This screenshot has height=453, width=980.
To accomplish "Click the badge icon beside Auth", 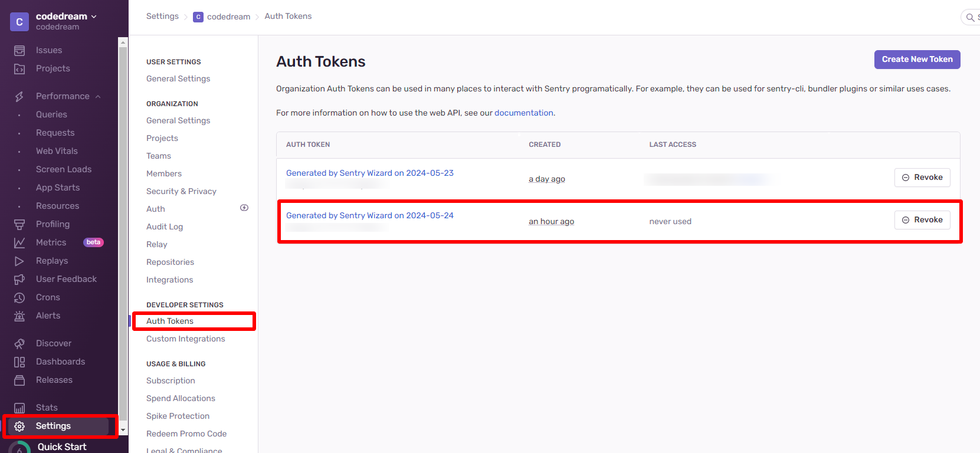I will pyautogui.click(x=244, y=208).
